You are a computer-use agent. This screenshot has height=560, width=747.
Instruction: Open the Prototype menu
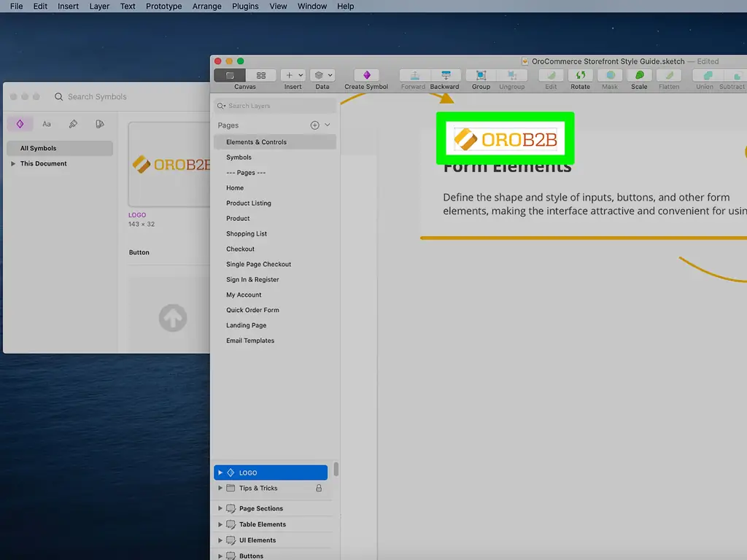[x=164, y=6]
